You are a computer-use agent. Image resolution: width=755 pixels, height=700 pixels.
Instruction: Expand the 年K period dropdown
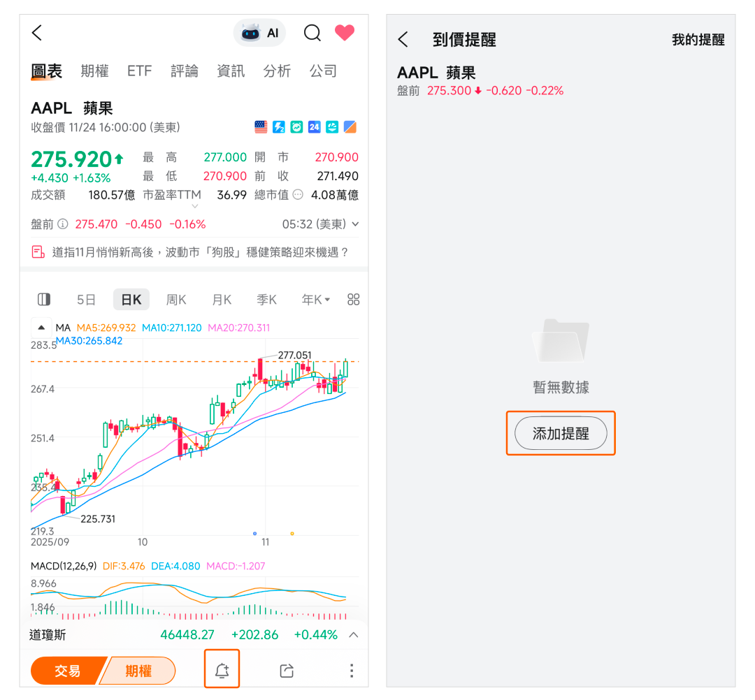(315, 300)
